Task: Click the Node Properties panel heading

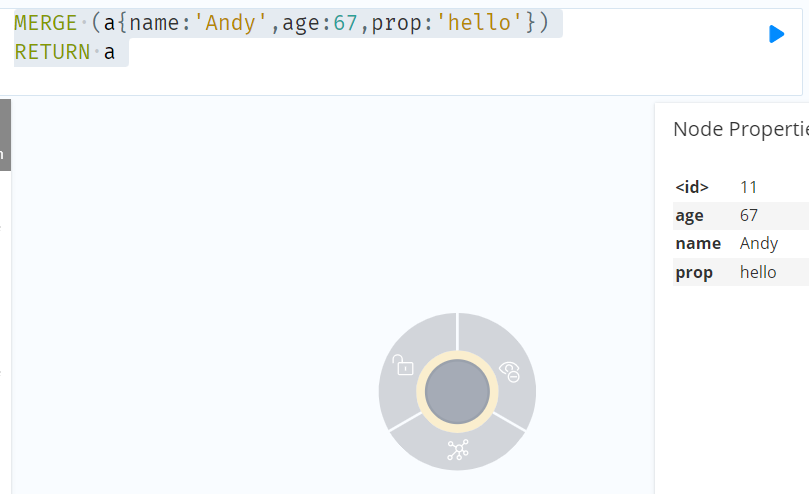Action: (x=741, y=129)
